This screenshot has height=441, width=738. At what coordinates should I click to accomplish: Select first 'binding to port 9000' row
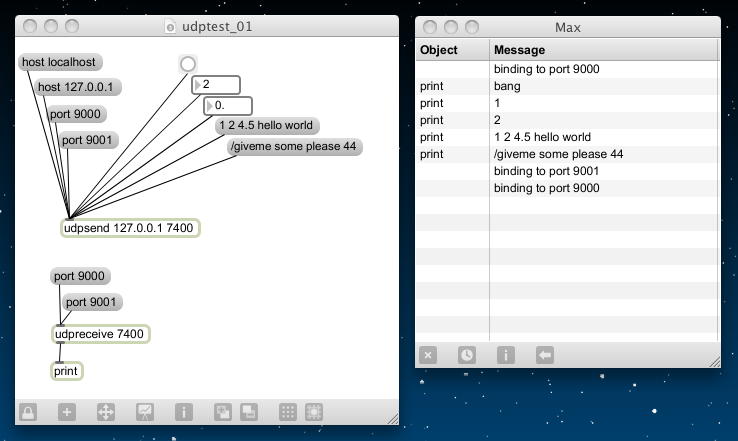(567, 69)
